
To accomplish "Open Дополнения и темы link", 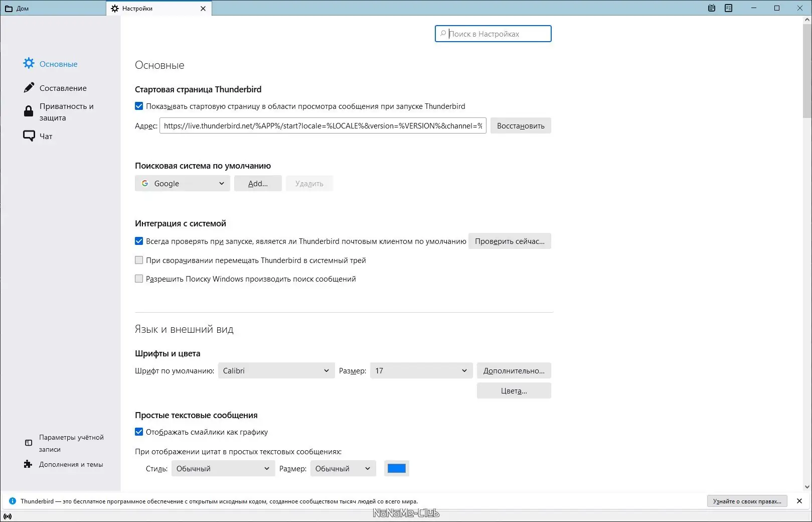I will 71,464.
